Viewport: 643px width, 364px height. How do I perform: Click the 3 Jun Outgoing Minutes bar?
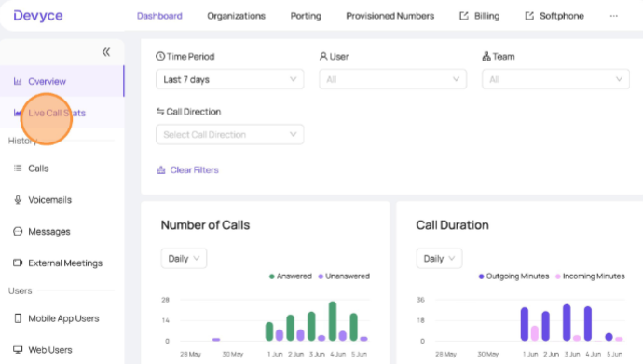pos(567,323)
